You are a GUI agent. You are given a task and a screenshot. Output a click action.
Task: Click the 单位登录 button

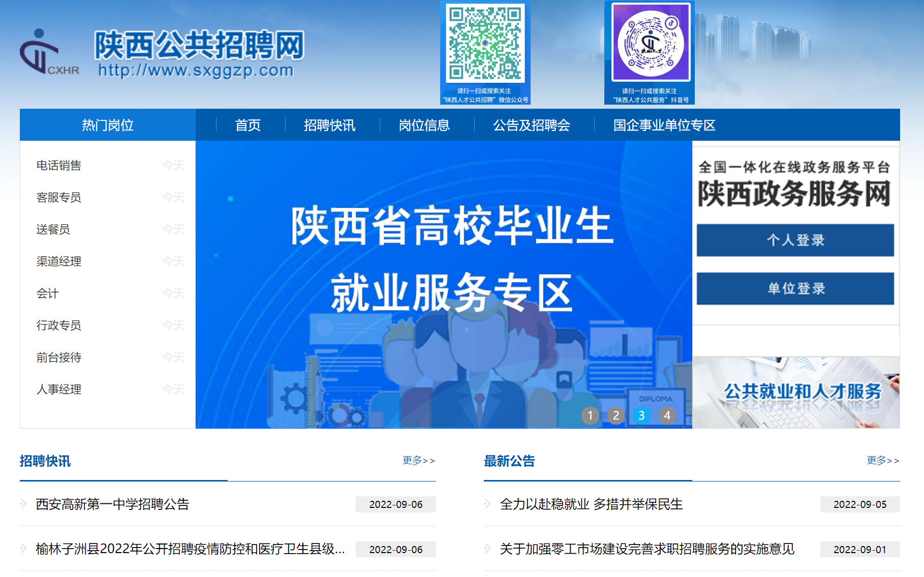click(x=795, y=288)
